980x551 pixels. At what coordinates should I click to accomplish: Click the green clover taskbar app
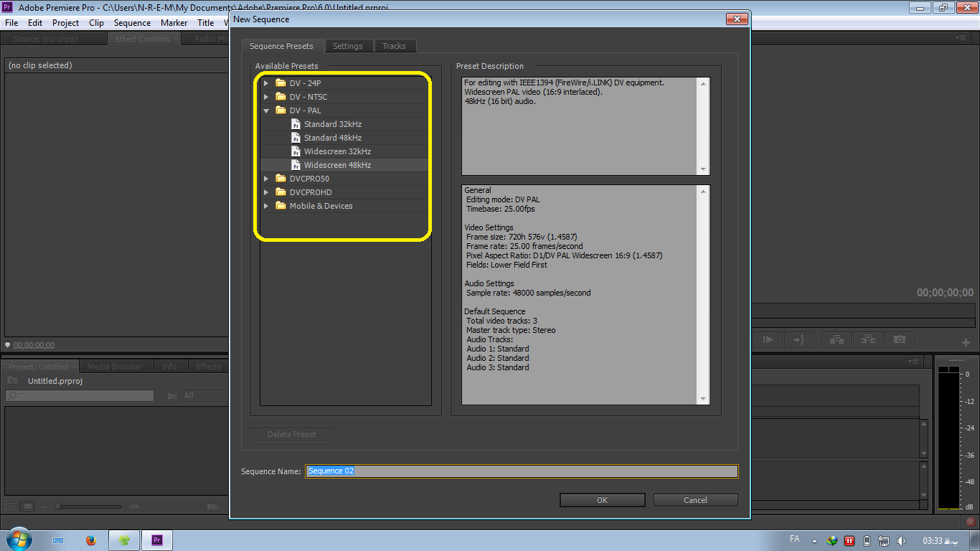(124, 540)
